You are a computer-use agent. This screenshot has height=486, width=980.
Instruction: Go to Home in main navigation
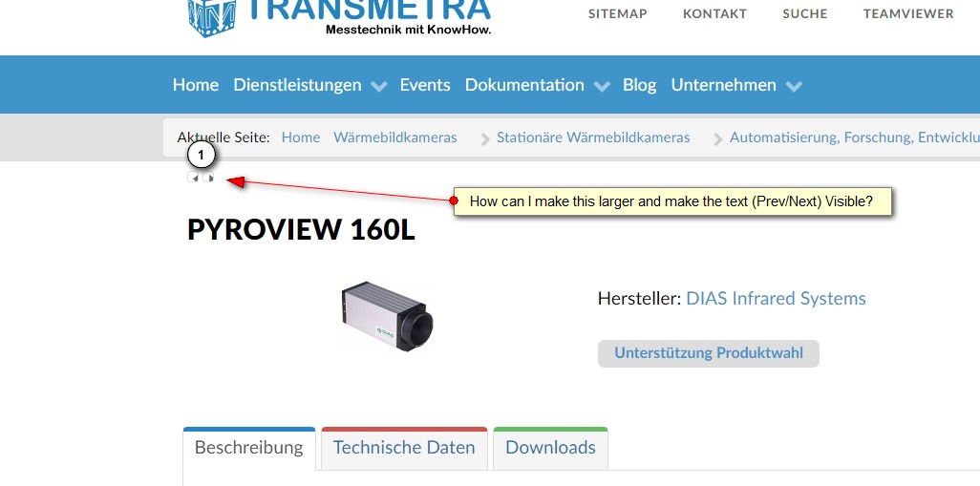(196, 85)
